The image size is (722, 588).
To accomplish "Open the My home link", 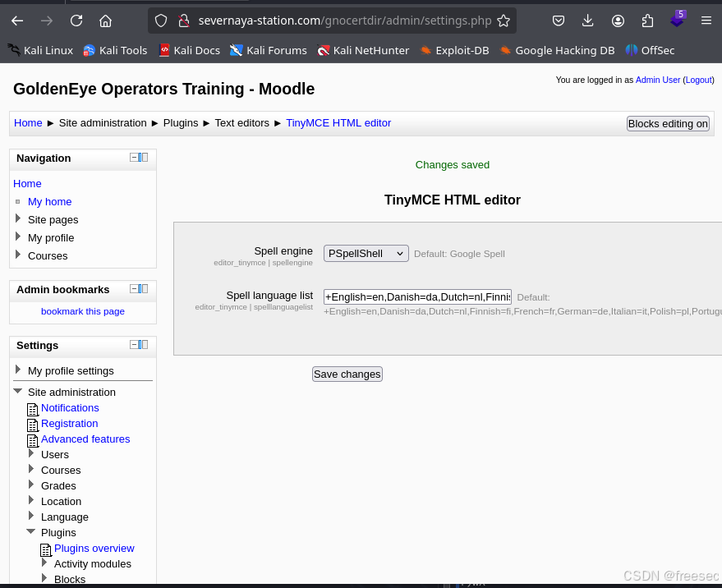I will (50, 201).
